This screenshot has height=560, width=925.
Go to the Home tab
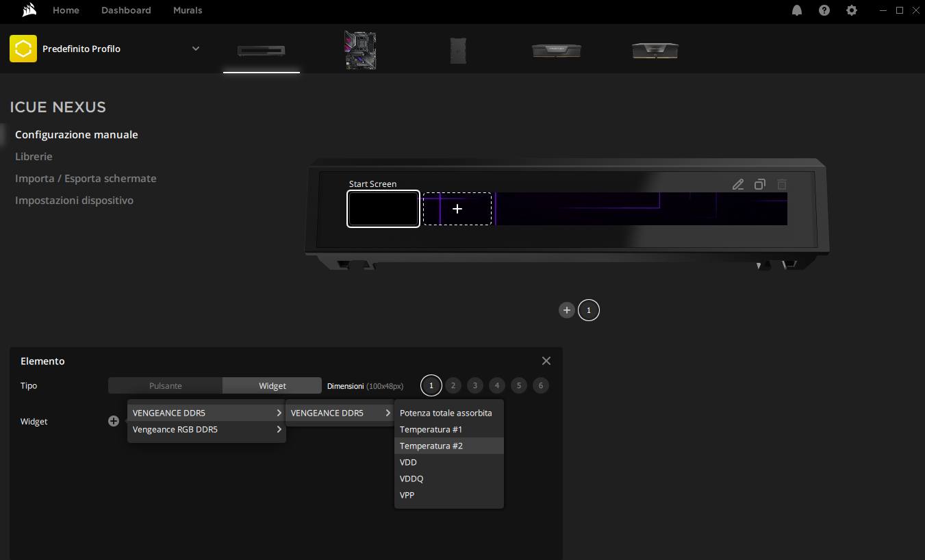[66, 10]
